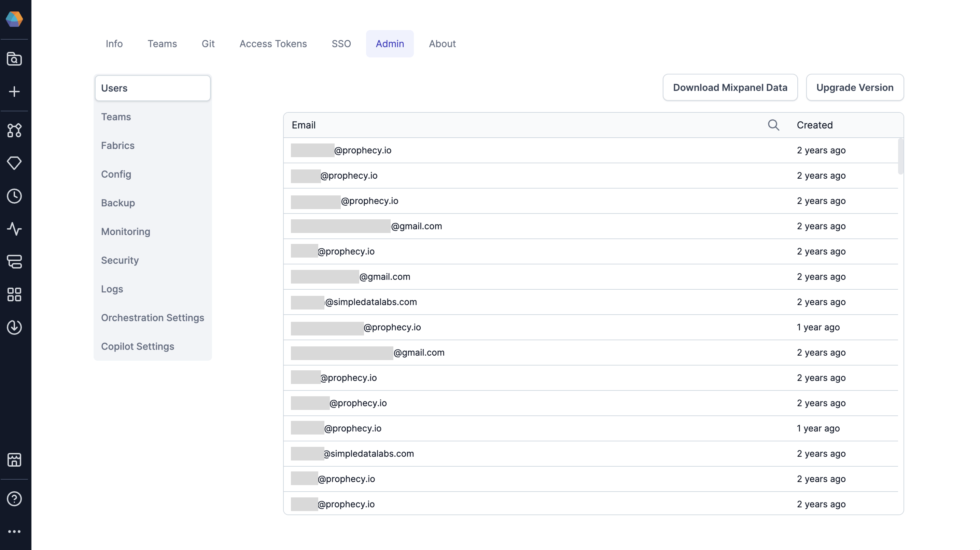The width and height of the screenshot is (980, 550).
Task: Select the activity monitoring pulse icon
Action: point(14,229)
